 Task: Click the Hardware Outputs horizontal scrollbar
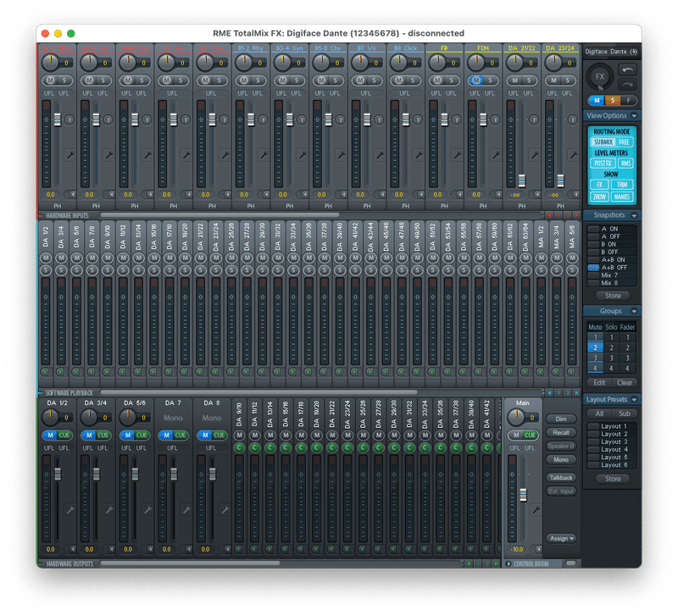(190, 563)
